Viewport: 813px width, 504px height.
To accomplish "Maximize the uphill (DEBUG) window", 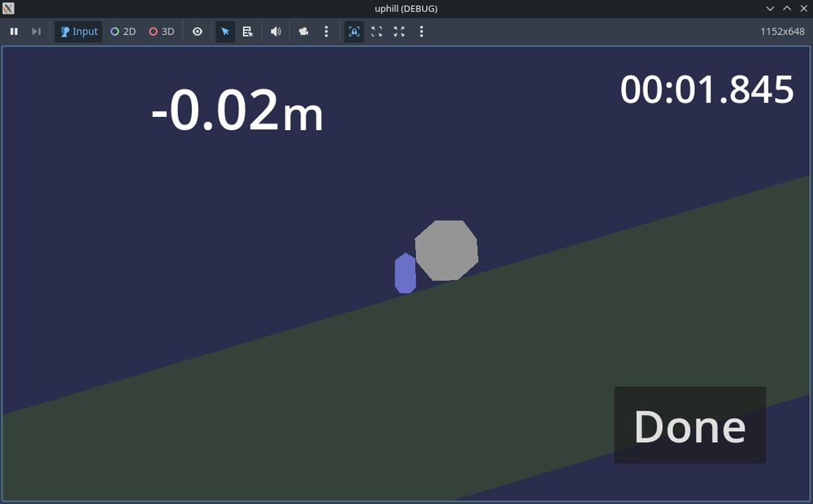I will pyautogui.click(x=787, y=8).
